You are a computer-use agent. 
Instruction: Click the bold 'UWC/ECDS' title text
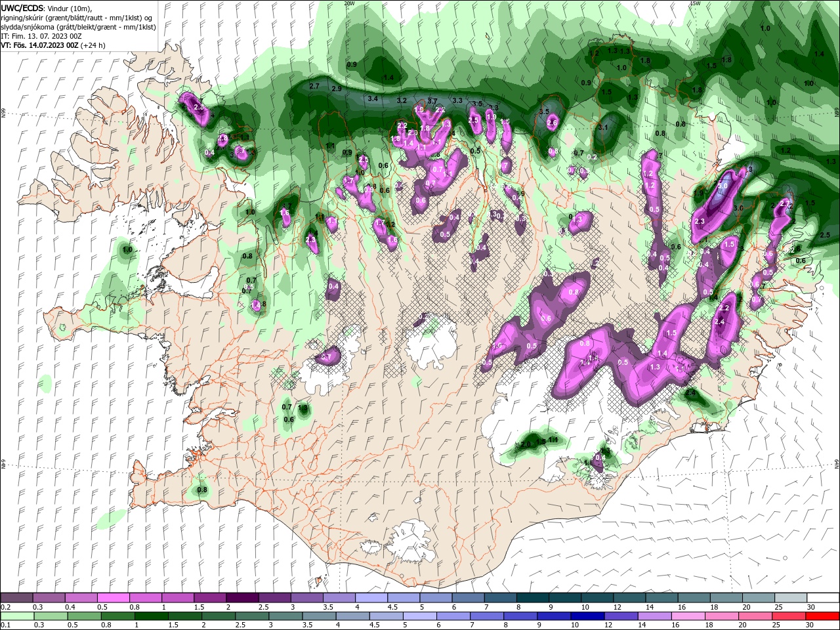(22, 8)
